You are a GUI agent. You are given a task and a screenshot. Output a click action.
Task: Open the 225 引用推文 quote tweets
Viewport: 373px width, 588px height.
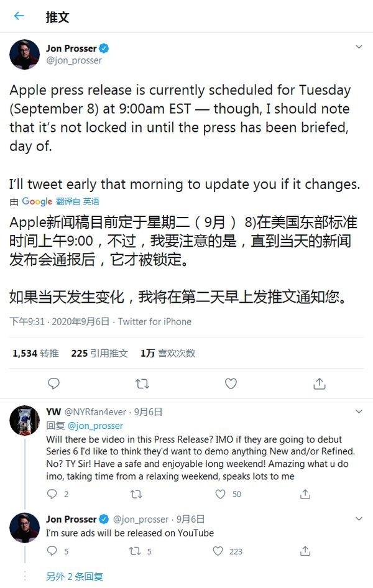tap(99, 353)
